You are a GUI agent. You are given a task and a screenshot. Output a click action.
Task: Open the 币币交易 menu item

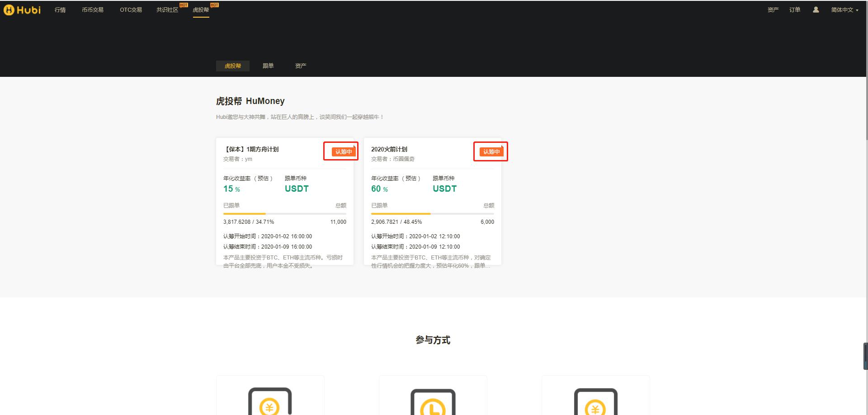(x=93, y=10)
